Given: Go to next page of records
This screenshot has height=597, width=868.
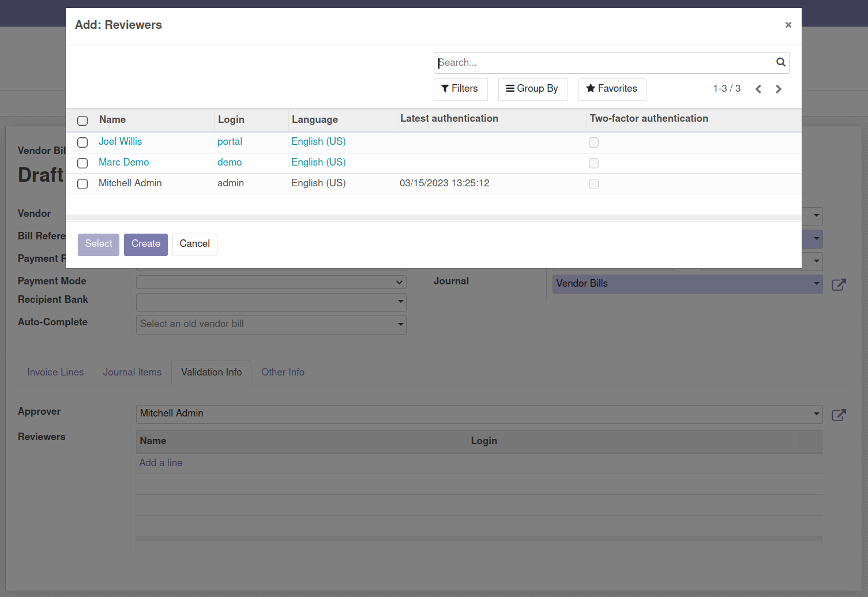Looking at the screenshot, I should (x=779, y=89).
